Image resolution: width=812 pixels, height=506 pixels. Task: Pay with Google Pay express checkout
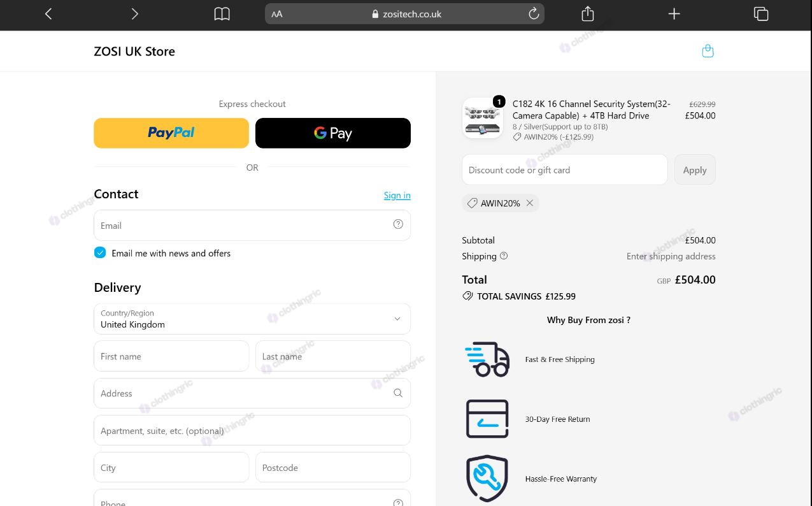[x=333, y=133]
